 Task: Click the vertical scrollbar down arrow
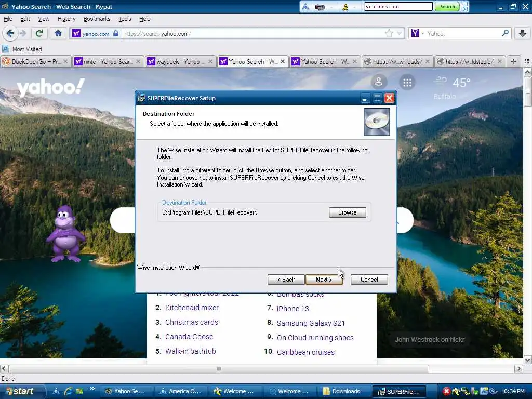(527, 360)
